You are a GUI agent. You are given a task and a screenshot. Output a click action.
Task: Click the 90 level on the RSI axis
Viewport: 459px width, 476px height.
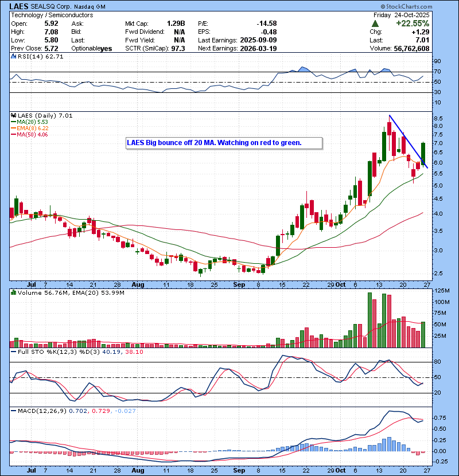click(x=438, y=61)
